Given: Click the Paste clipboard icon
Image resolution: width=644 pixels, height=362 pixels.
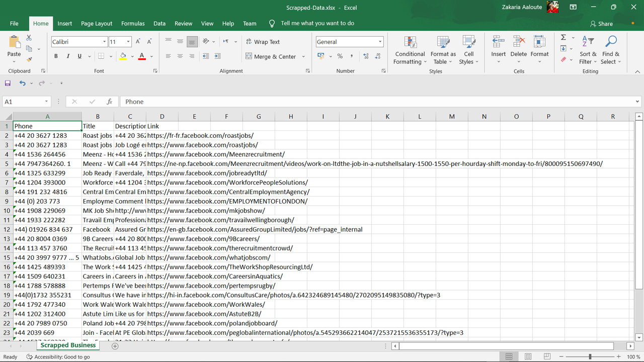Looking at the screenshot, I should click(14, 42).
